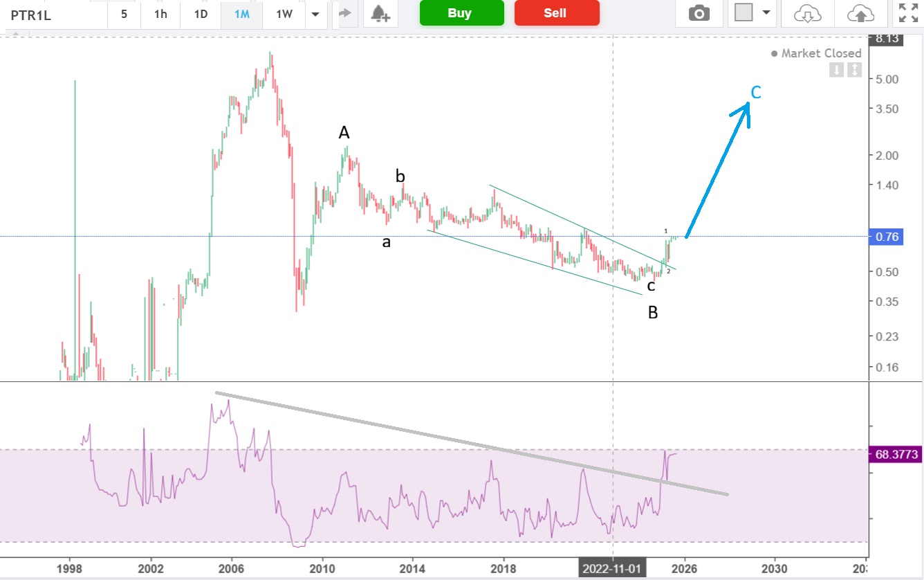Load chart layout with cloud download icon
The height and width of the screenshot is (580, 924).
[807, 13]
